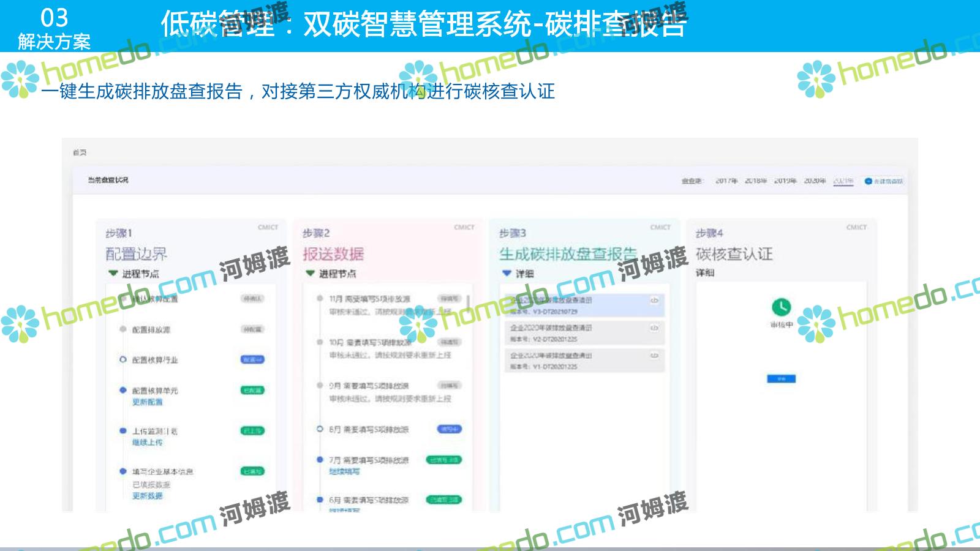Click the scrollbar in the 报送数据 list
980x551 pixels.
point(469,303)
